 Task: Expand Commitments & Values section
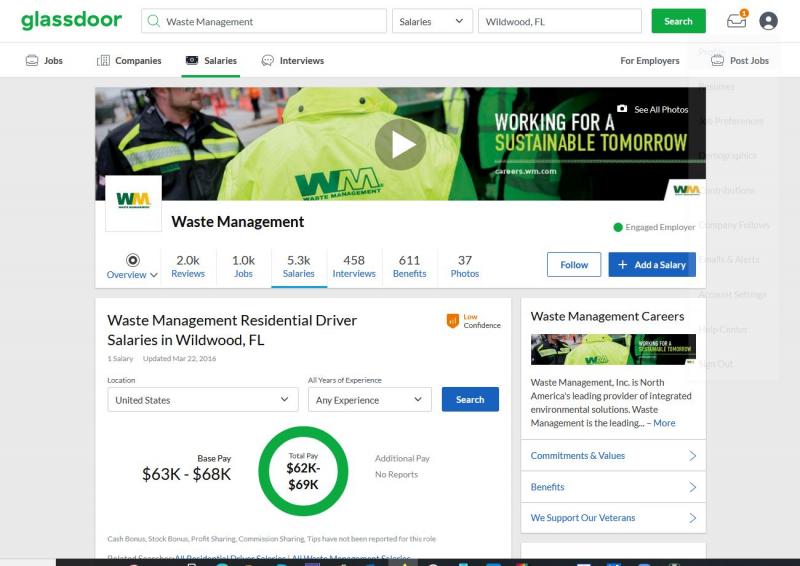[x=613, y=455]
